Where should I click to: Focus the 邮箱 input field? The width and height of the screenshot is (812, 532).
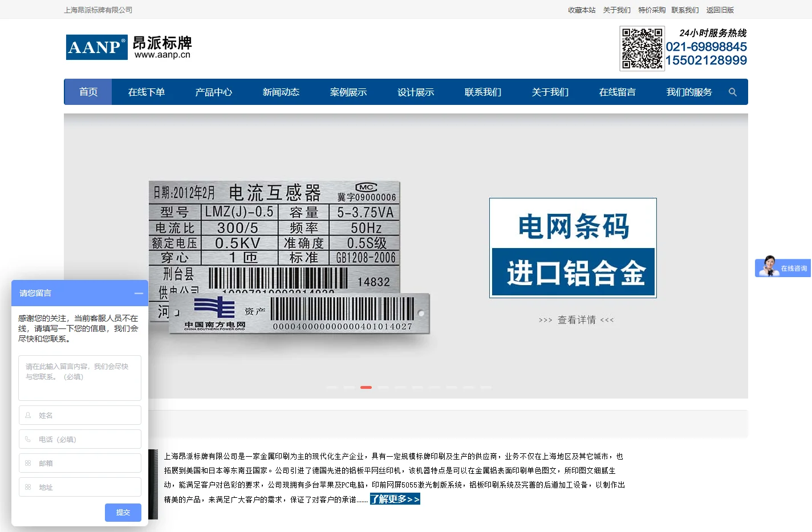point(80,463)
